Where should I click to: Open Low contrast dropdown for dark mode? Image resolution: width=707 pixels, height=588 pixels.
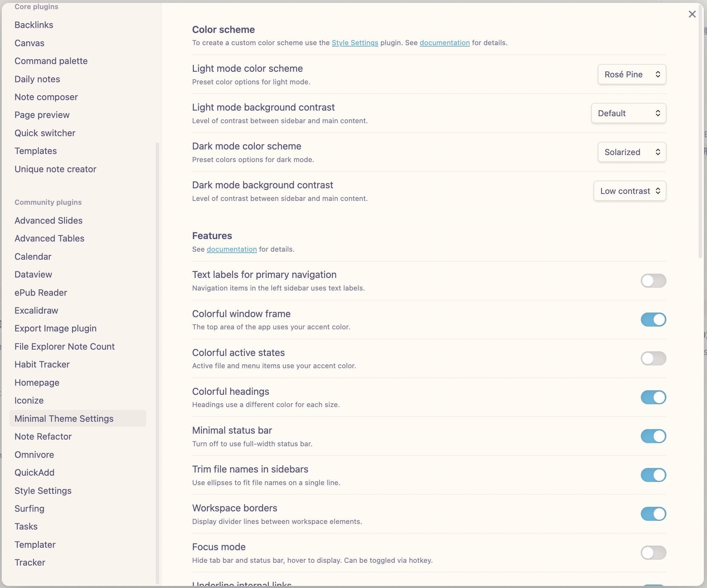pos(630,191)
